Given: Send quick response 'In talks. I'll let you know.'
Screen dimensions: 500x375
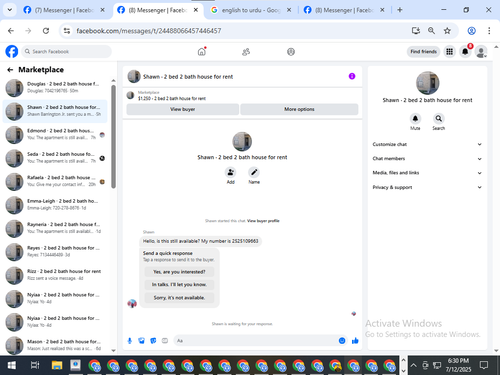Looking at the screenshot, I should (x=179, y=285).
